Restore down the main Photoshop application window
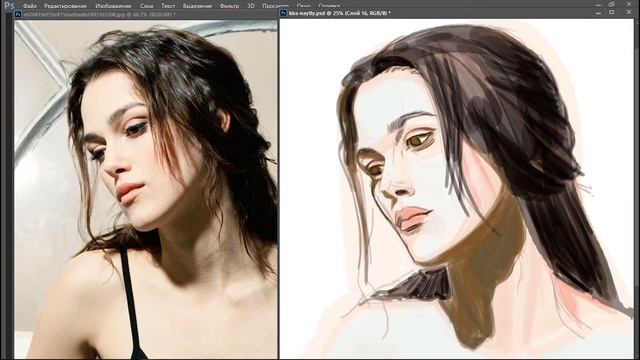This screenshot has width=640, height=360. (611, 4)
